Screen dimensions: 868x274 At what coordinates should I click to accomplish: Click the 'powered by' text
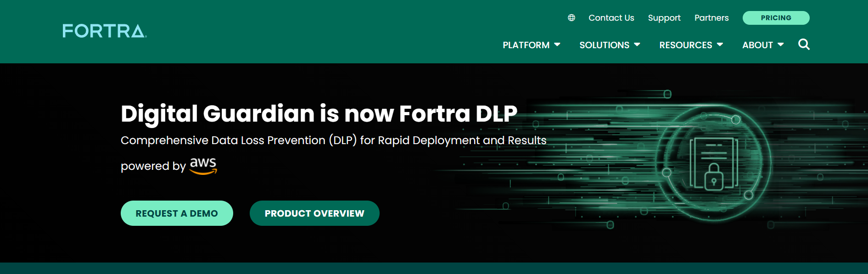pyautogui.click(x=153, y=166)
